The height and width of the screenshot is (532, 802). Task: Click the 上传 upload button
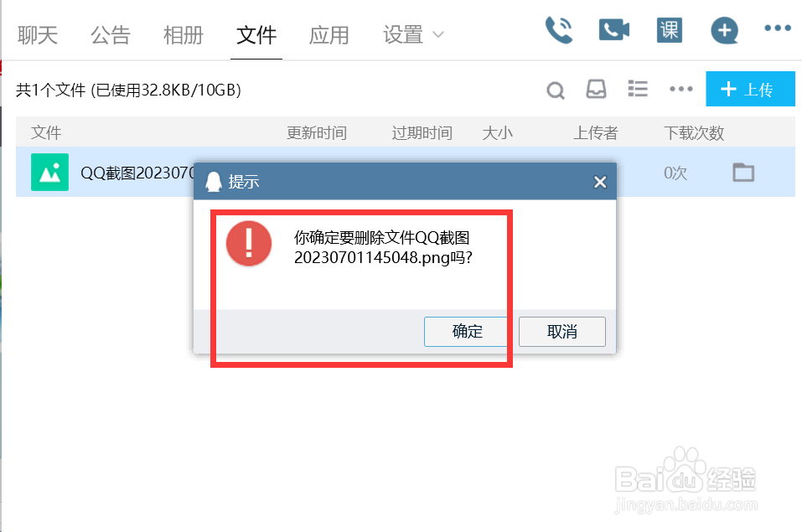coord(750,89)
